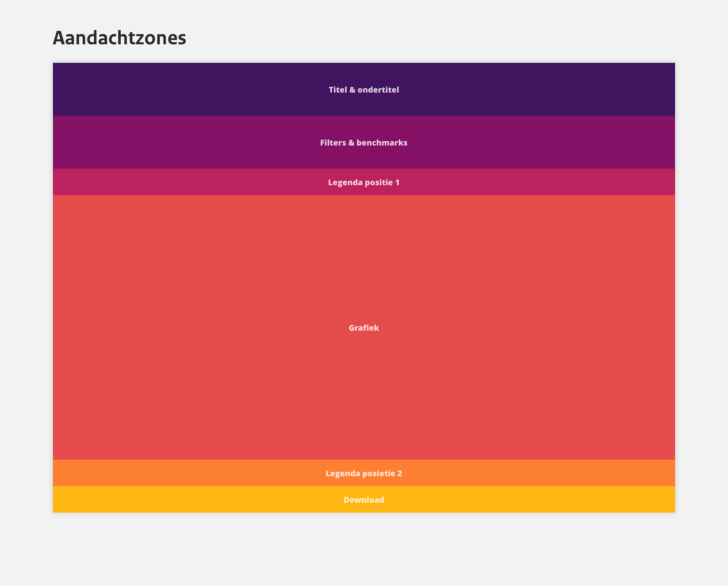Select the 'Legenda positie 1' label

tap(364, 183)
